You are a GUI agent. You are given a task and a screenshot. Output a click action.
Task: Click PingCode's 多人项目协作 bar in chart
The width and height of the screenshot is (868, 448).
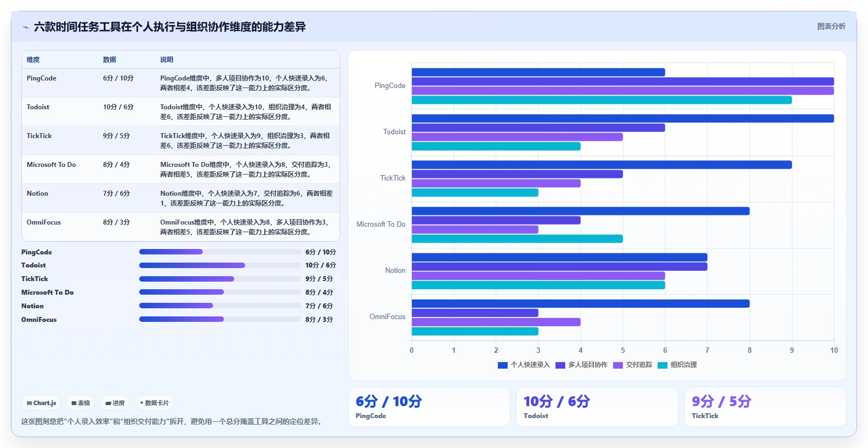(623, 82)
